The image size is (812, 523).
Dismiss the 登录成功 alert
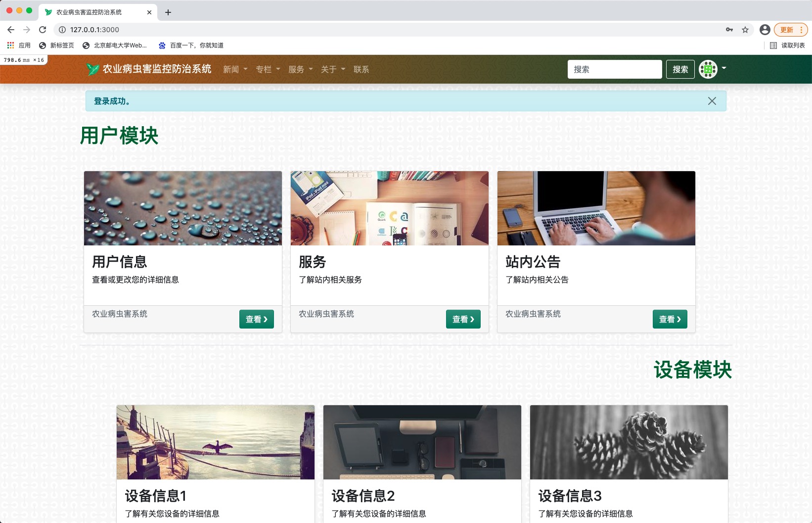712,101
